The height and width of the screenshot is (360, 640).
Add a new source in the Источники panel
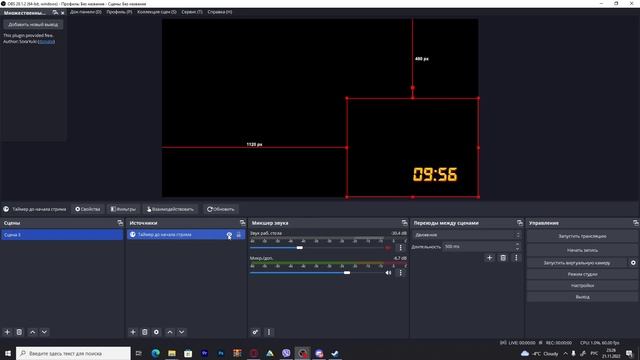click(133, 332)
